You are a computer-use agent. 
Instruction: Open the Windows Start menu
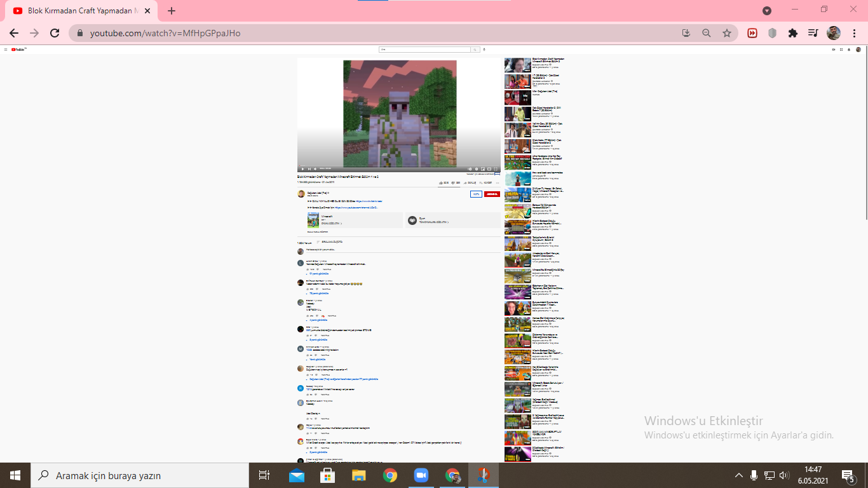(15, 475)
